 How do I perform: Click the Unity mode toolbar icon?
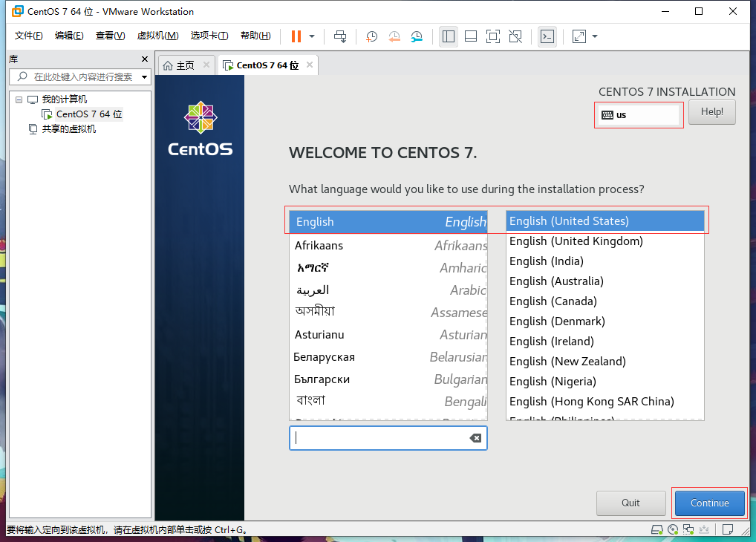point(515,36)
